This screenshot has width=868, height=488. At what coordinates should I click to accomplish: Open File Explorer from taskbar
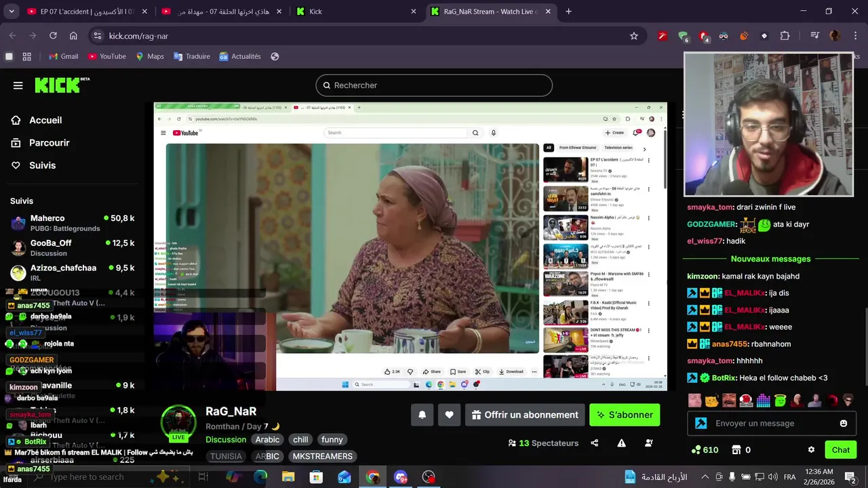(288, 477)
